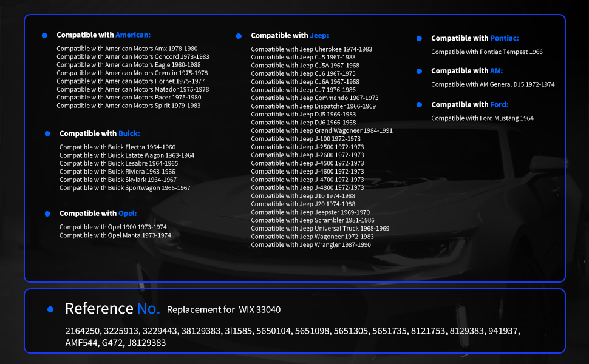
Task: Select the Jeep J10 1974-1988 line
Action: [x=303, y=196]
